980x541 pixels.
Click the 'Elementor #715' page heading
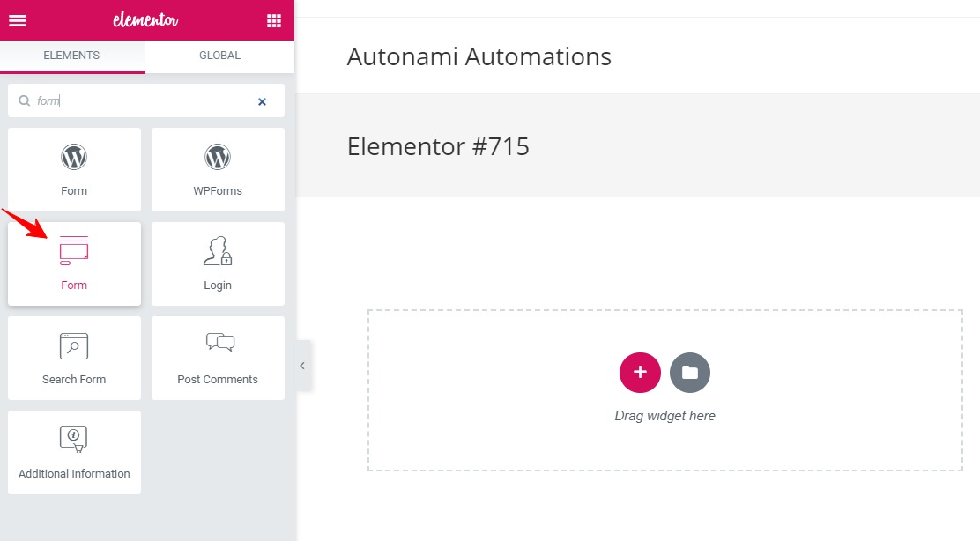[x=438, y=147]
